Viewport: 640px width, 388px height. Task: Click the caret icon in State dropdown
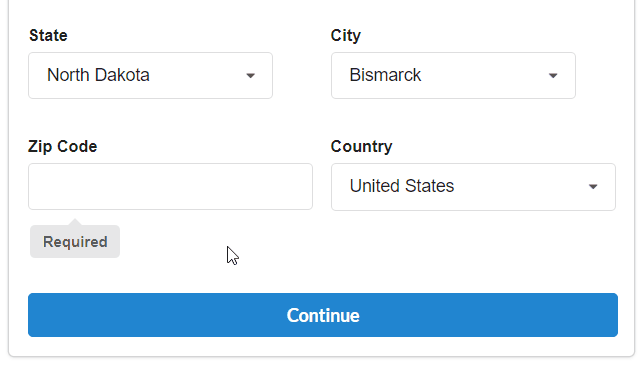point(250,75)
